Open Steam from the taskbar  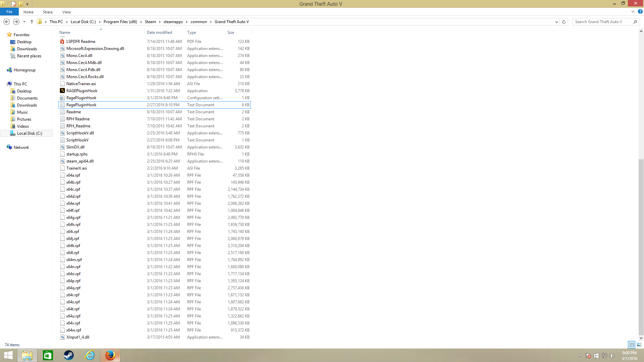(69, 355)
